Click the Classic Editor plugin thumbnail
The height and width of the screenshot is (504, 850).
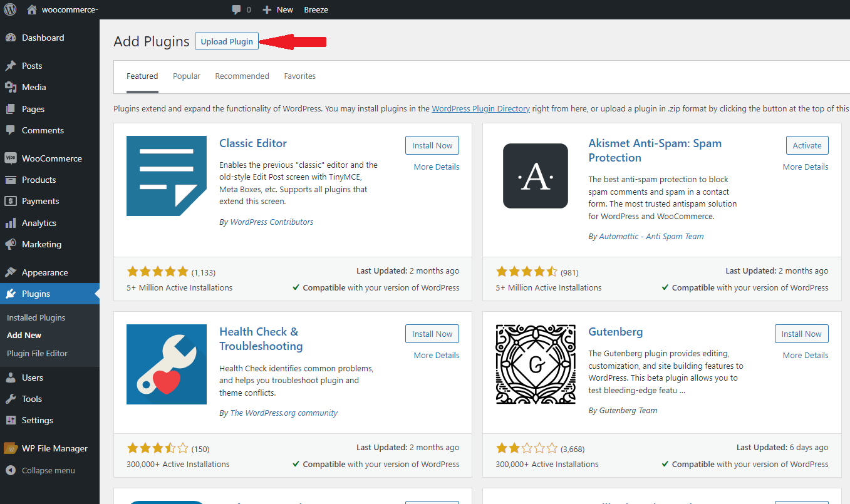167,176
